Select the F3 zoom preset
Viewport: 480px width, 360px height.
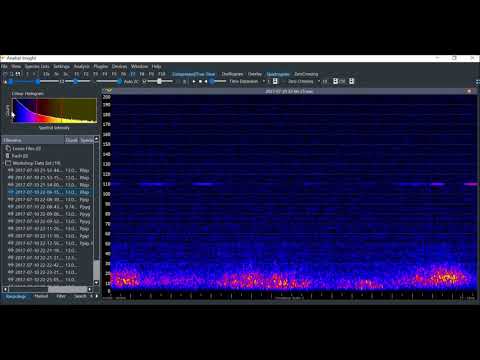click(95, 74)
